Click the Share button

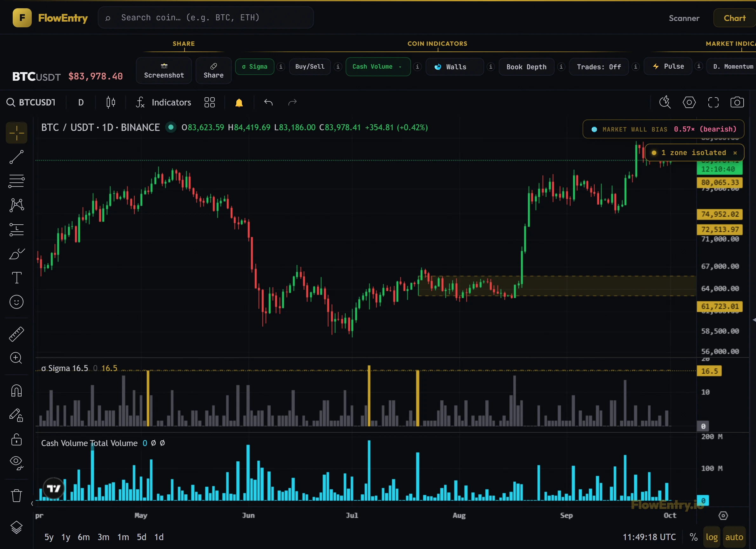[x=214, y=70]
